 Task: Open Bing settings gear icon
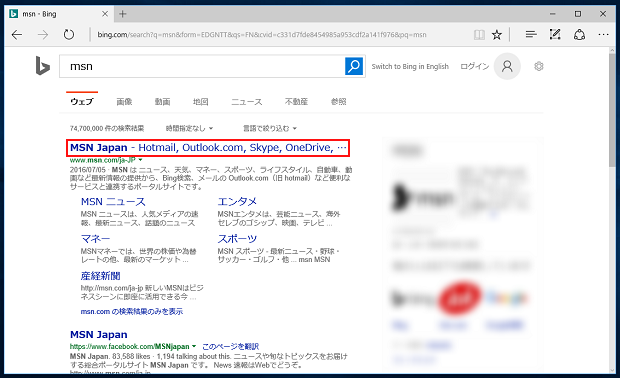tap(539, 66)
